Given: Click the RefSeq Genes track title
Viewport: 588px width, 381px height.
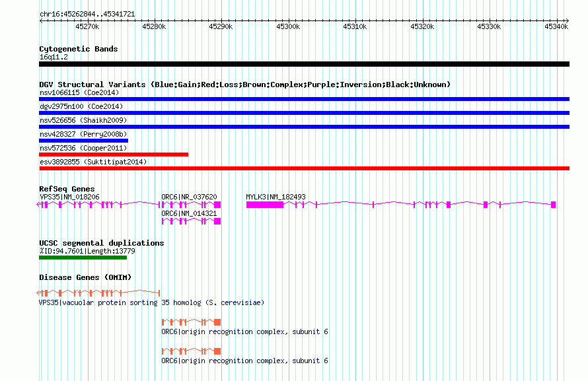Looking at the screenshot, I should pyautogui.click(x=67, y=189).
